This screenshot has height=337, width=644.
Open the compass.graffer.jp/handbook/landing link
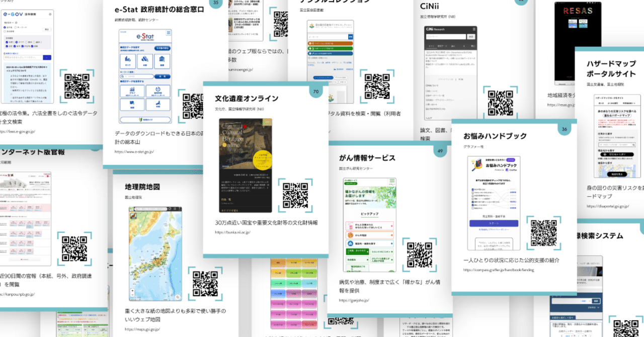click(499, 270)
